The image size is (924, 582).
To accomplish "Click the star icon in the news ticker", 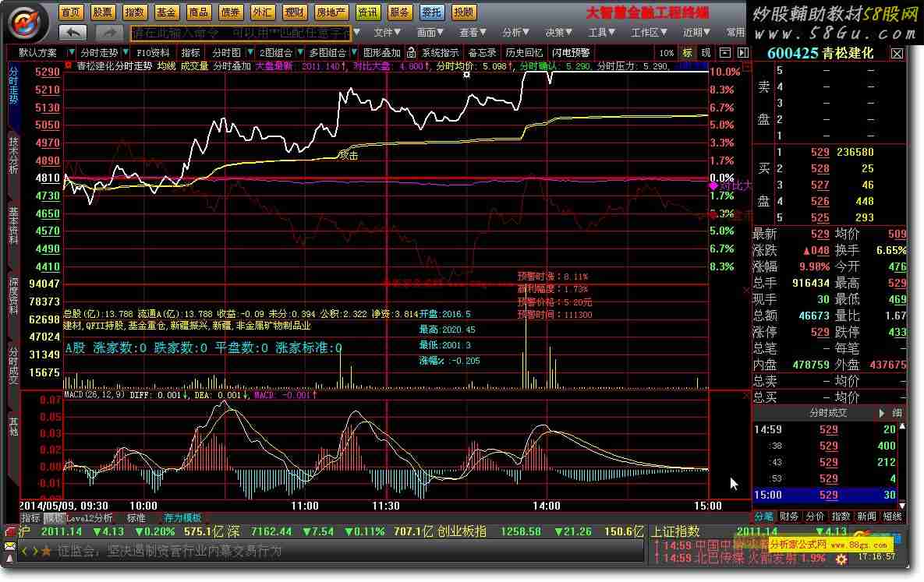I will [x=46, y=552].
